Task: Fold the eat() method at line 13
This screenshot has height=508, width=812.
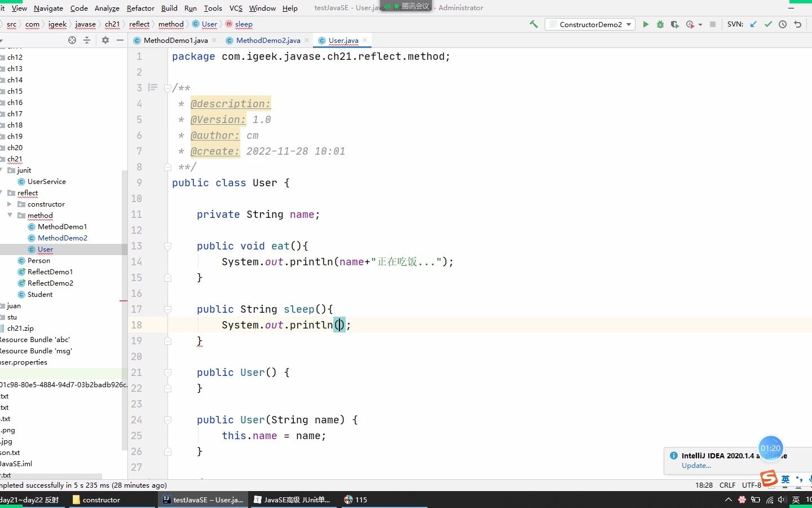Action: 167,246
